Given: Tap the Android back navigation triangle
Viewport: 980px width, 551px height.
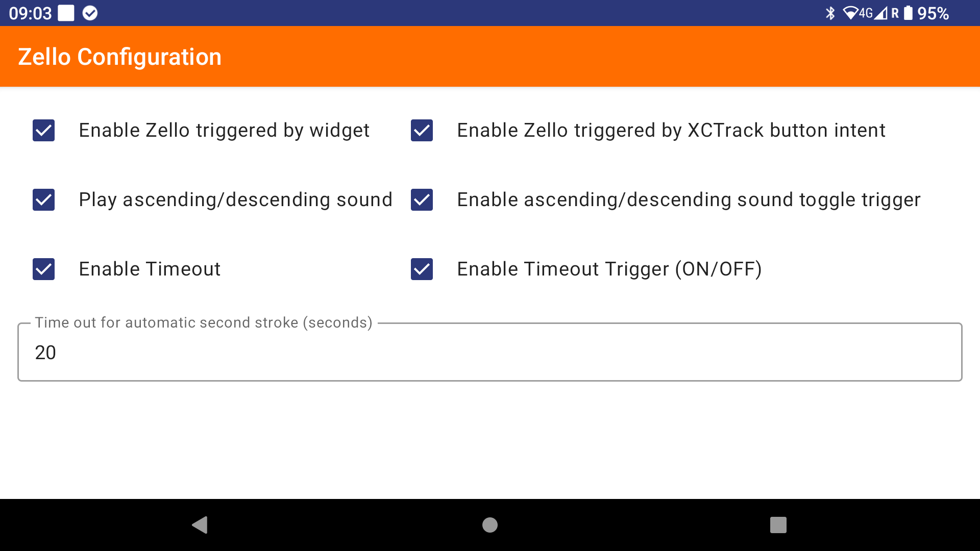Looking at the screenshot, I should pyautogui.click(x=200, y=525).
